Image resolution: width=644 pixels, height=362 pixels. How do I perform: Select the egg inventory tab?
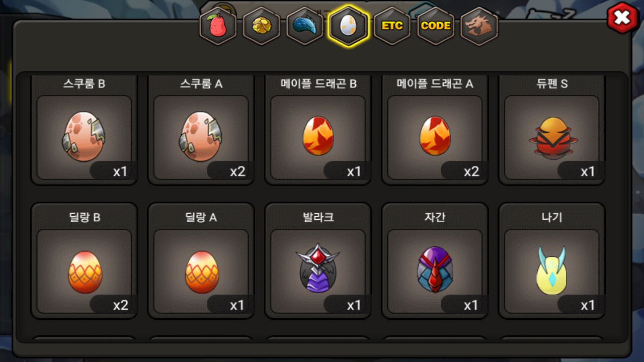click(348, 26)
